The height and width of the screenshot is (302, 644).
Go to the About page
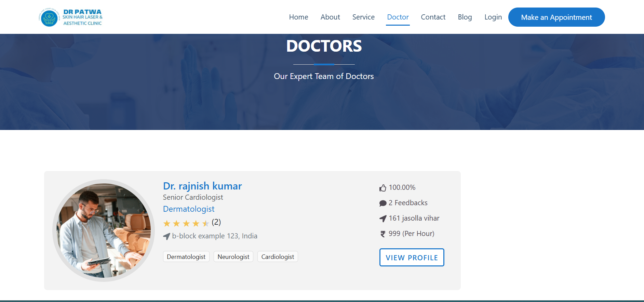330,17
